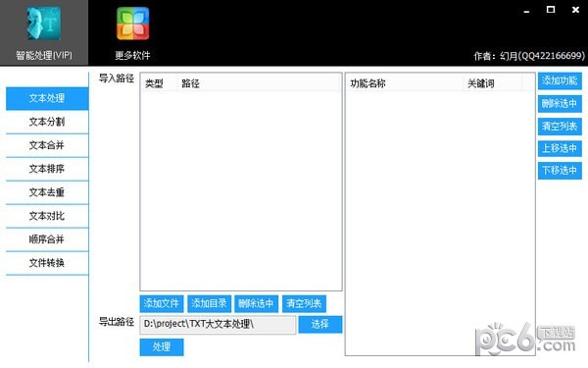Choose export folder with 选择 button
Viewport: 588px width, 368px height.
(x=320, y=325)
